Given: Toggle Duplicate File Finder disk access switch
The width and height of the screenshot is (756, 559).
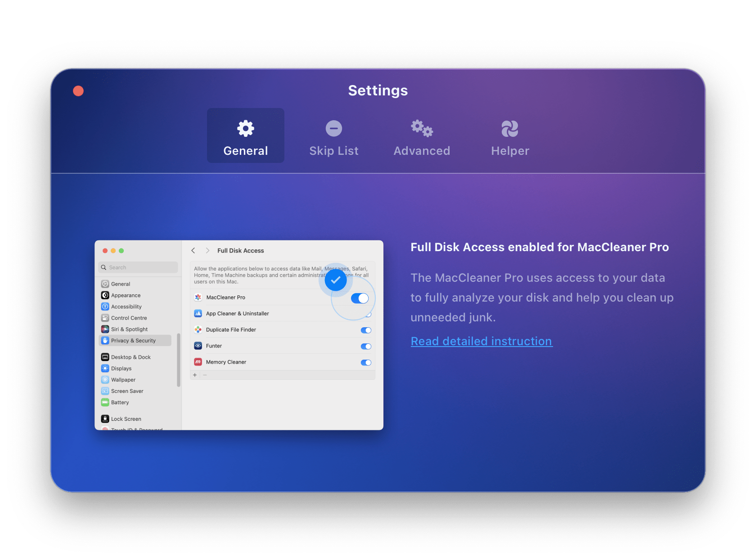Looking at the screenshot, I should click(366, 330).
